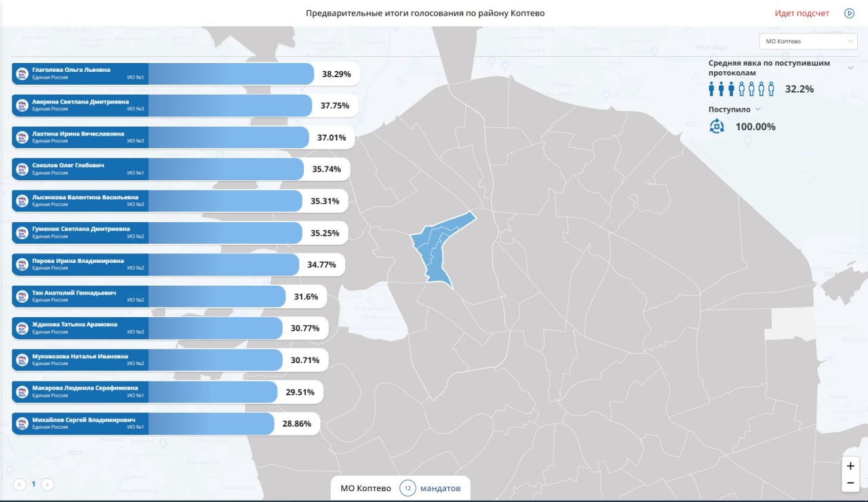The image size is (868, 502).
Task: Go to next results page arrow
Action: click(x=47, y=484)
